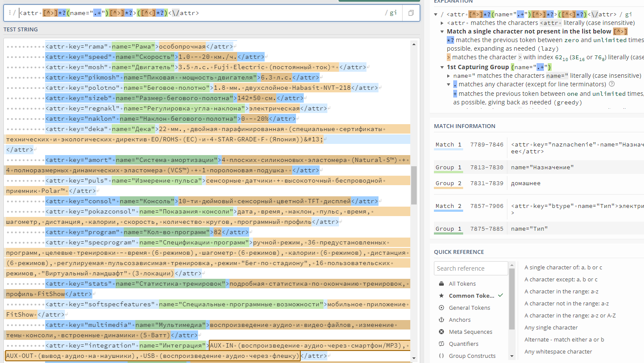Select the Meta Sequences category icon

(x=441, y=332)
